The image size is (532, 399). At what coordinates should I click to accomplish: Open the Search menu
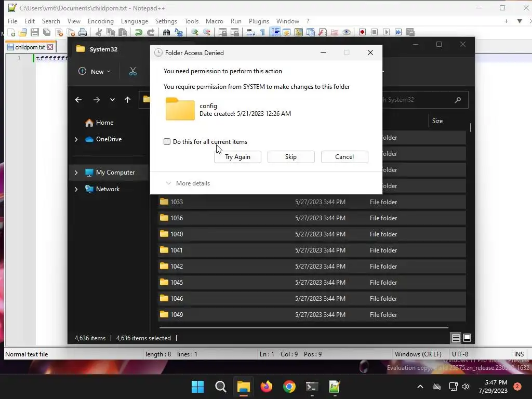click(51, 21)
